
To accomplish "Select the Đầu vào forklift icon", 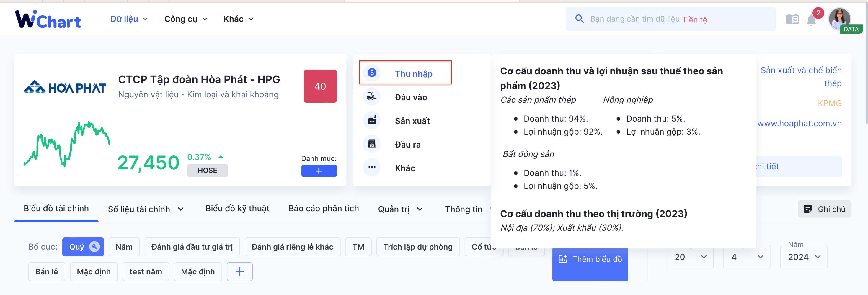I will [372, 97].
